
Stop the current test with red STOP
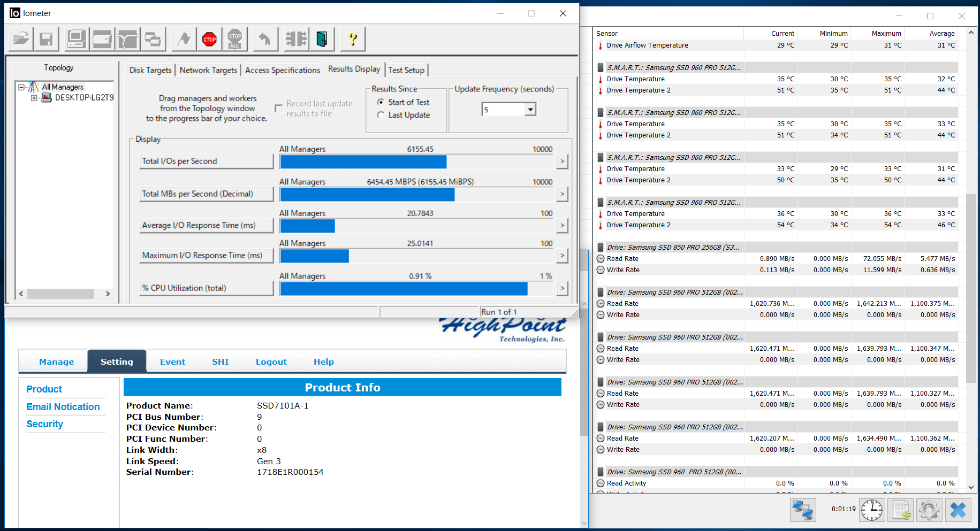click(209, 39)
